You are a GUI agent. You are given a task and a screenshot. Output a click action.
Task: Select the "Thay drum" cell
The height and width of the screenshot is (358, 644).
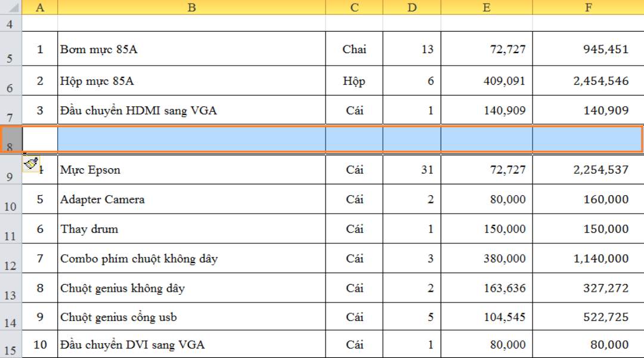click(x=191, y=229)
